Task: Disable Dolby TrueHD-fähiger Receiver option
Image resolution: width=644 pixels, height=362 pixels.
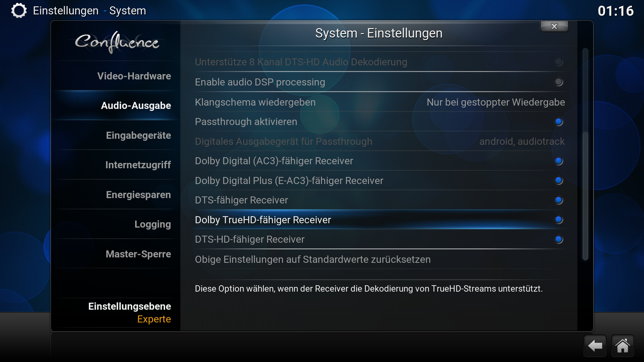Action: (x=558, y=220)
